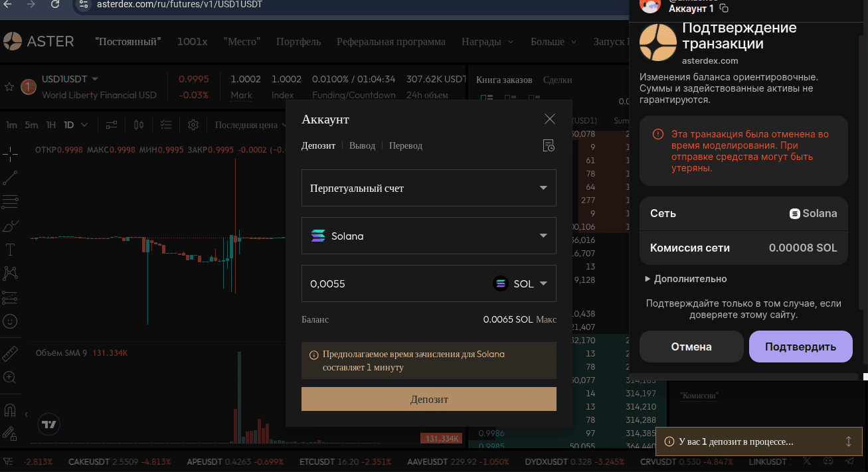Screen dimensions: 868x472
Task: Expand the Дополнительно section in wallet
Action: pos(686,279)
